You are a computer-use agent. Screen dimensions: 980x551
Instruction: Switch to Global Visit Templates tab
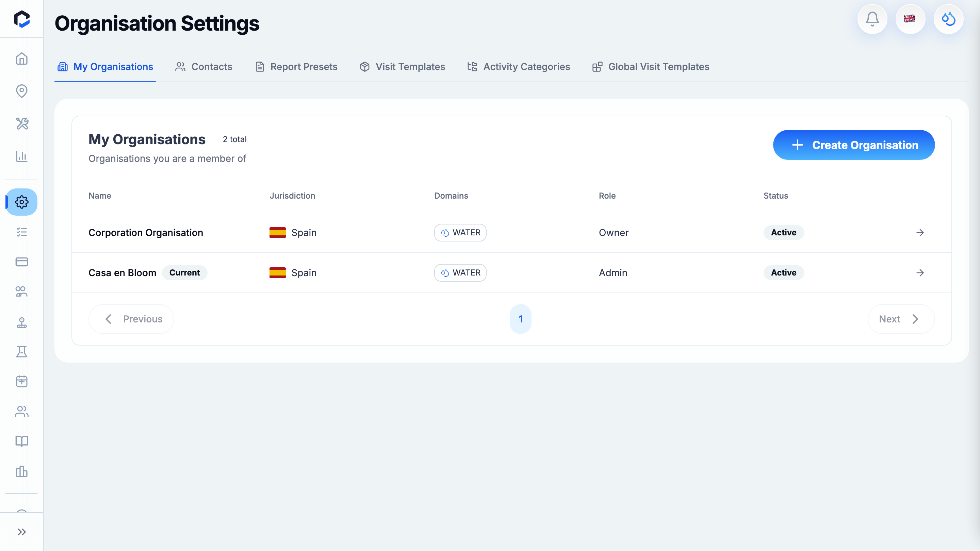(x=651, y=67)
